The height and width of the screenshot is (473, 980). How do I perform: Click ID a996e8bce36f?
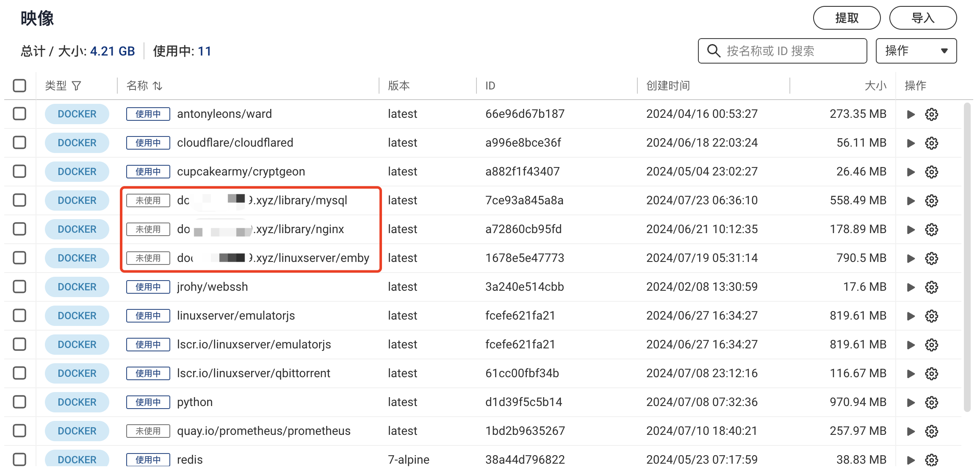pyautogui.click(x=523, y=143)
